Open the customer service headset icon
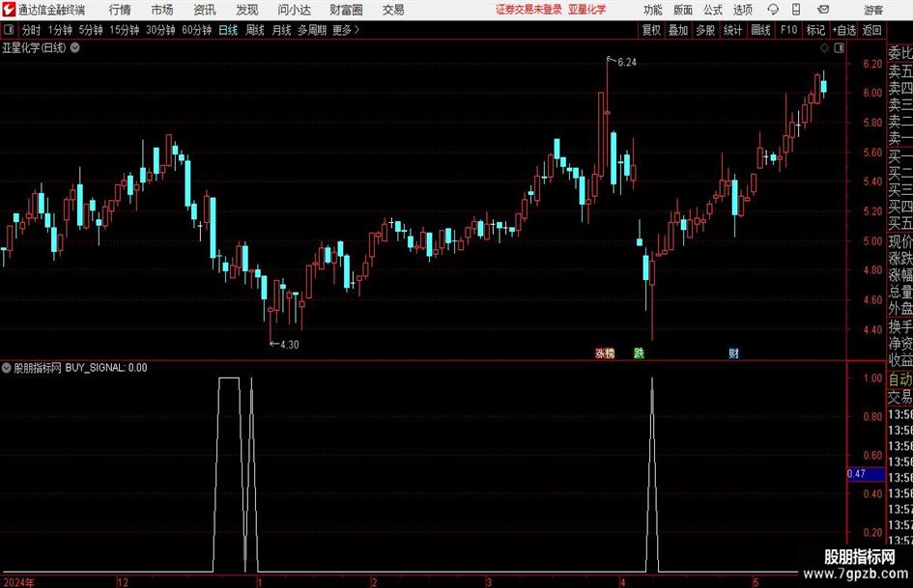This screenshot has height=588, width=913. (x=773, y=10)
